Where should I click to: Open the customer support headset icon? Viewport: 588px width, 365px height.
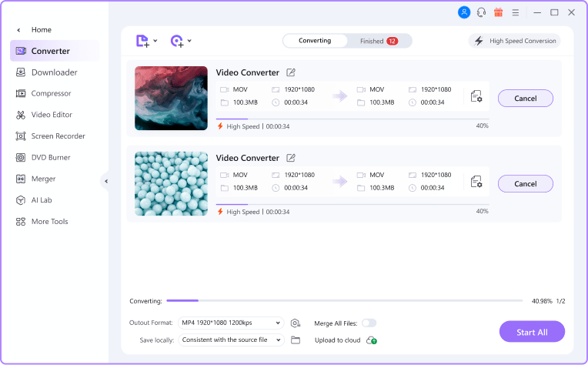pyautogui.click(x=481, y=12)
